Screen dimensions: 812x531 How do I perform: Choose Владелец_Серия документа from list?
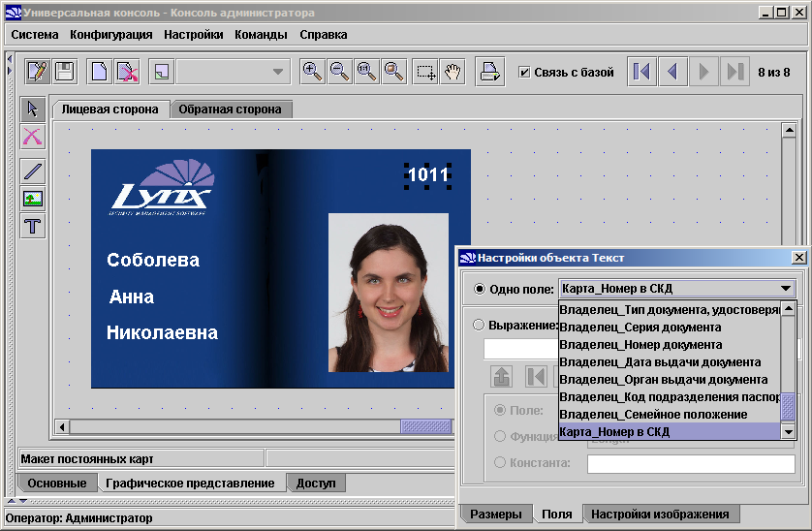click(669, 328)
